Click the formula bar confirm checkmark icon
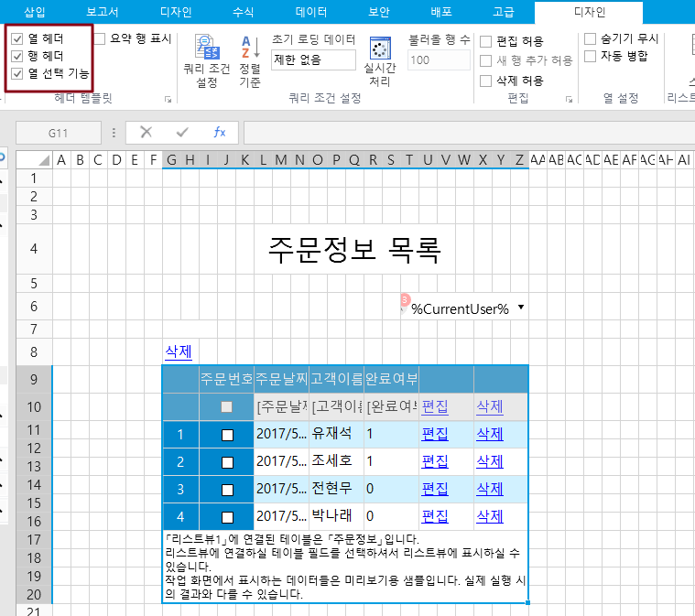Viewport: 695px width, 616px height. pyautogui.click(x=182, y=132)
